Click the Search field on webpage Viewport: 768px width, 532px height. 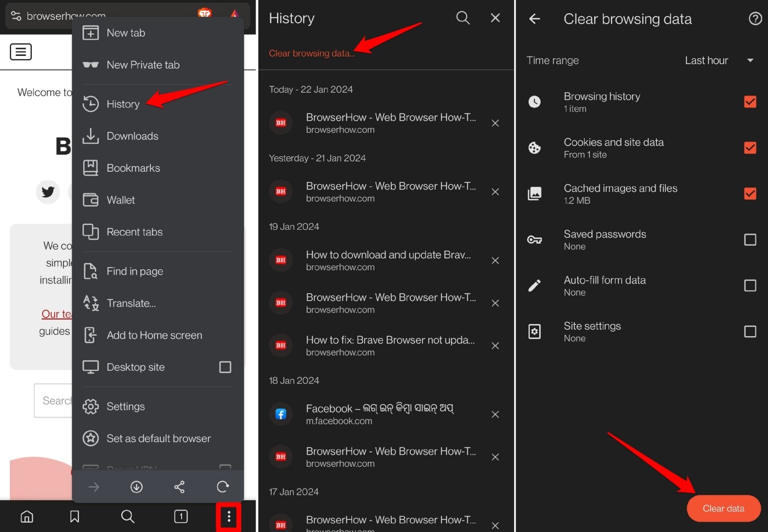tap(53, 401)
